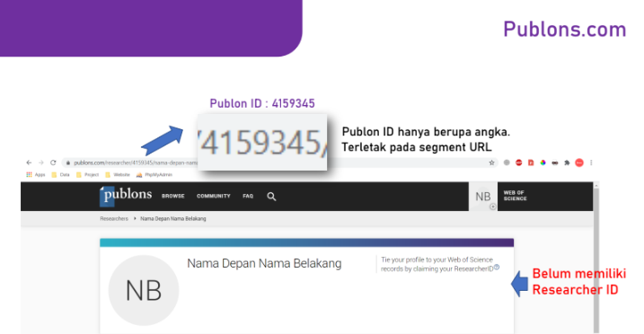This screenshot has width=644, height=334.
Task: Go back with the browser back arrow
Action: pos(29,163)
